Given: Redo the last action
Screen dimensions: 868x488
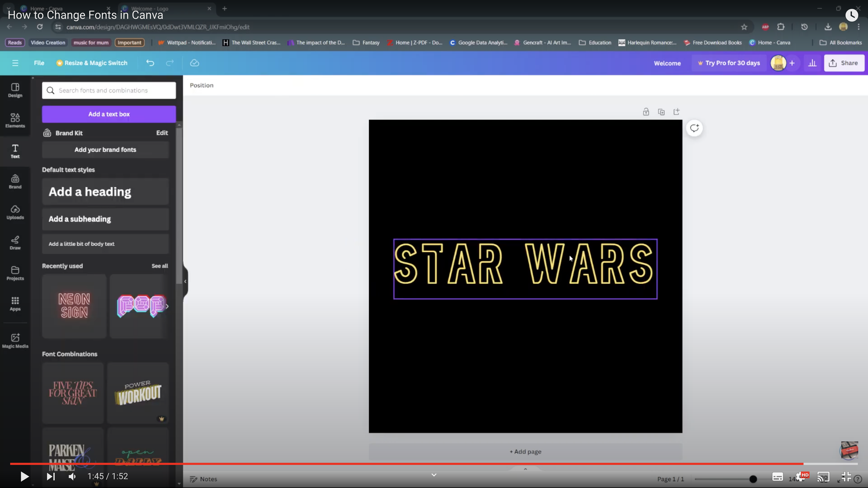Looking at the screenshot, I should pyautogui.click(x=170, y=63).
